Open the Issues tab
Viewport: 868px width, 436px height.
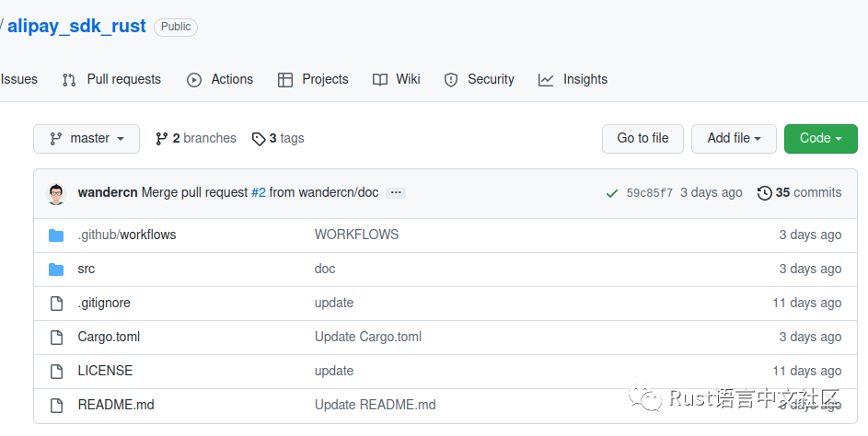[x=18, y=79]
